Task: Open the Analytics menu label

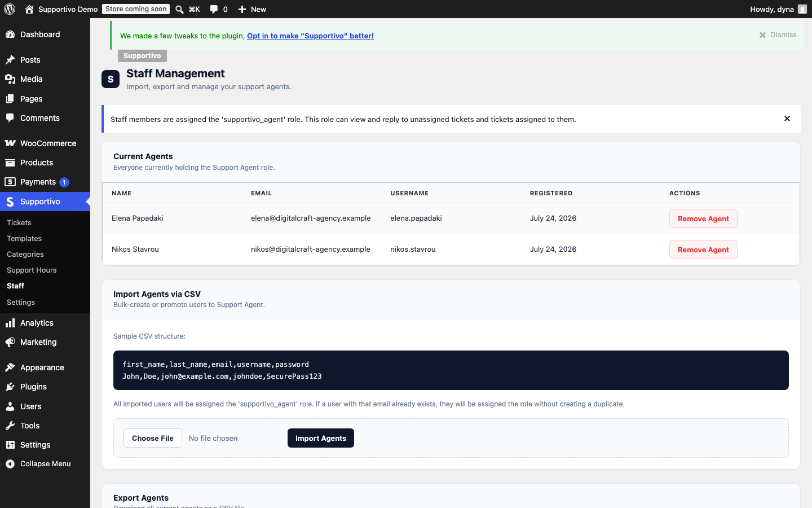Action: [x=37, y=323]
